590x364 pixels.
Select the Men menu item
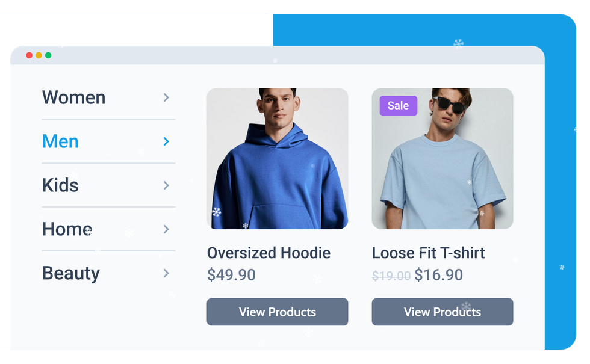click(x=60, y=141)
